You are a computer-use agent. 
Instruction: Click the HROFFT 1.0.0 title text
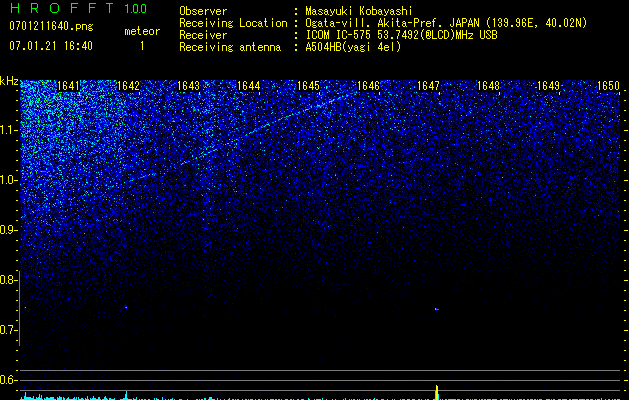78,8
